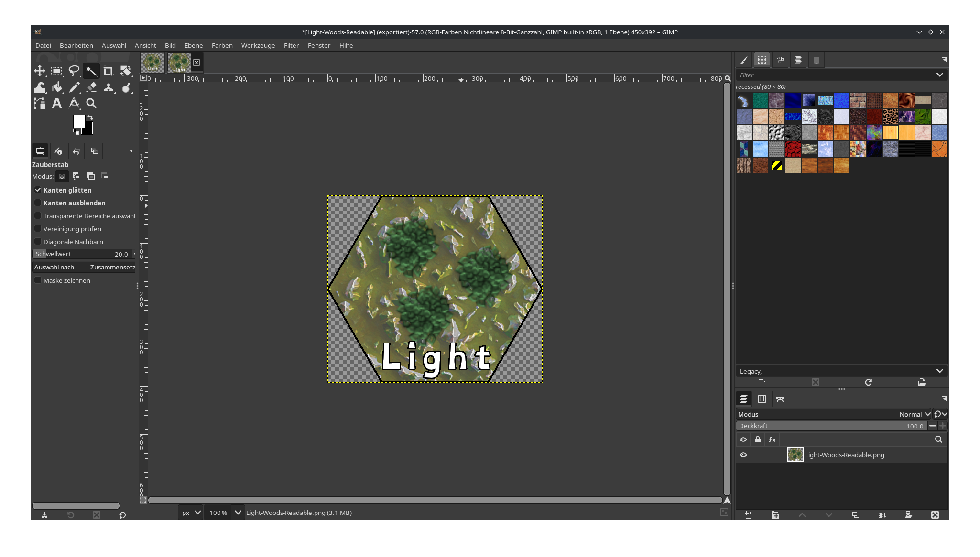
Task: Create a new layer with the new-layer icon
Action: point(748,515)
